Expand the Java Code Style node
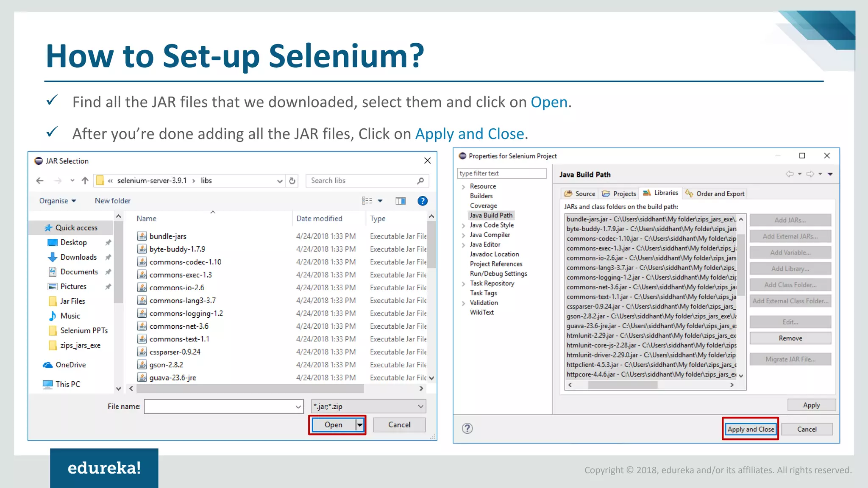The width and height of the screenshot is (868, 488). (463, 226)
